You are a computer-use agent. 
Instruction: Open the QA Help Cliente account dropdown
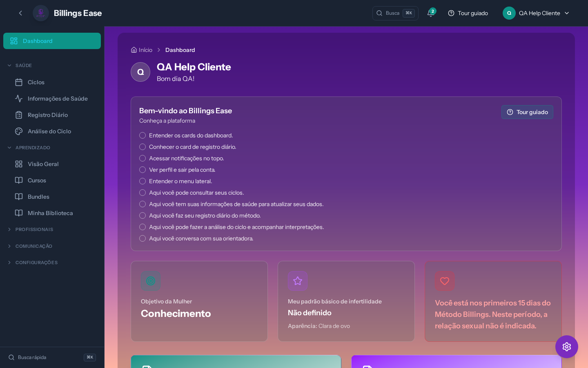[536, 13]
